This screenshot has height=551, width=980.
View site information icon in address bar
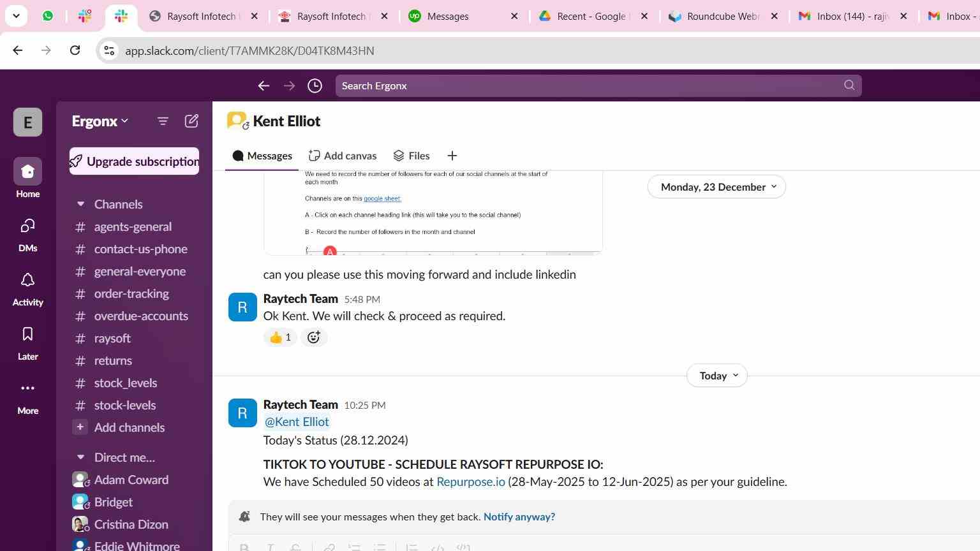[109, 50]
